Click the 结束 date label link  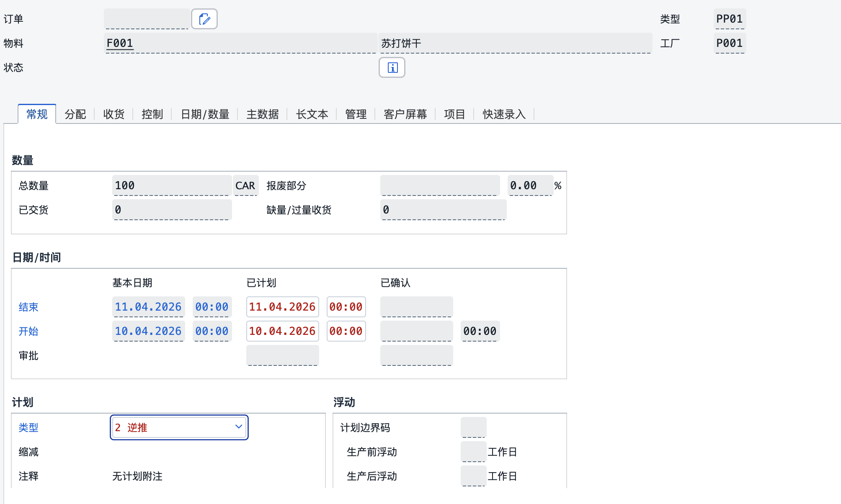pos(28,307)
